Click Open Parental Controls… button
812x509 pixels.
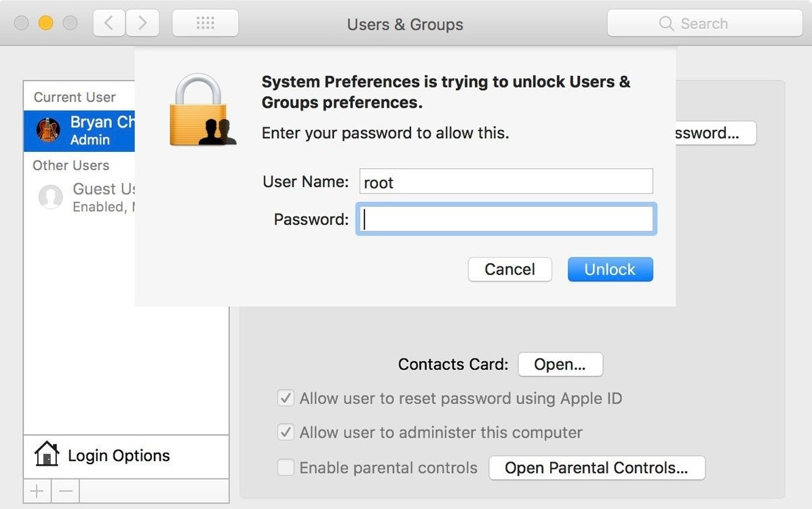[x=596, y=468]
